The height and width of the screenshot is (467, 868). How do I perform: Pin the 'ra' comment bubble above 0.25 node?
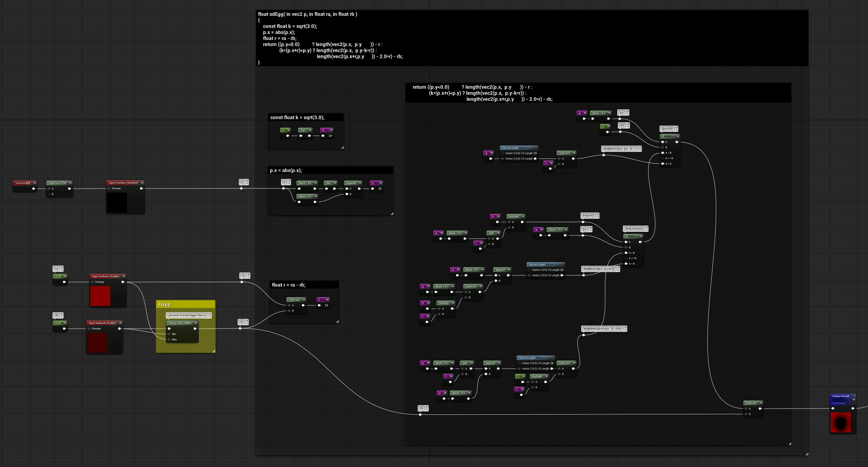(62, 268)
